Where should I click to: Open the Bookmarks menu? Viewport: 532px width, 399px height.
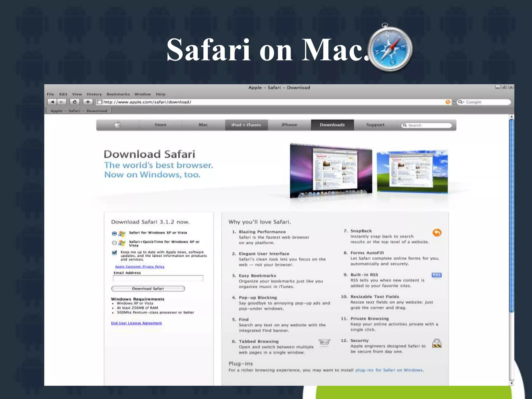(118, 94)
